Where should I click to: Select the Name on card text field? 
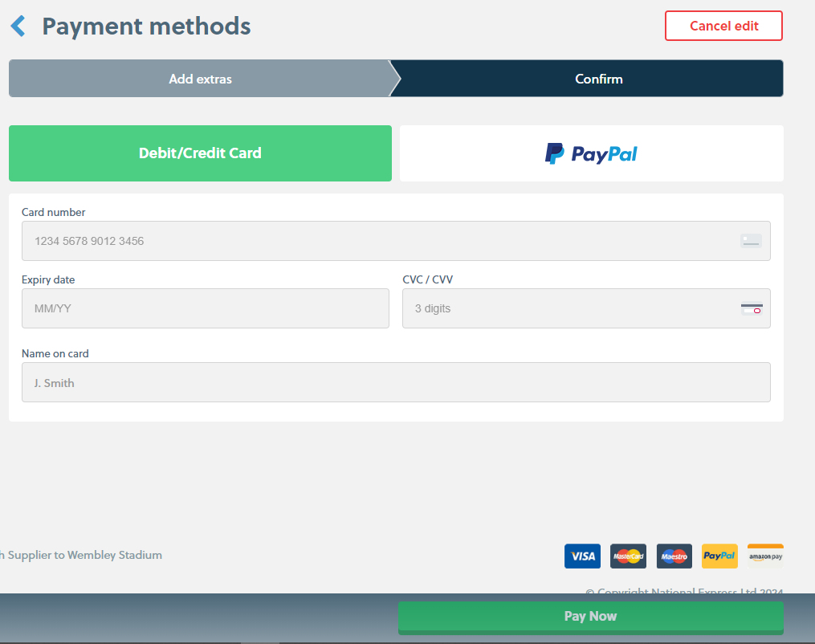pyautogui.click(x=395, y=383)
